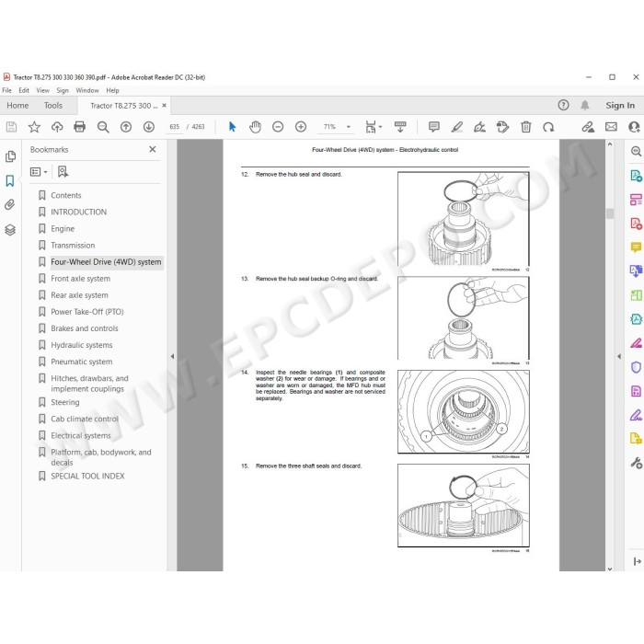Send the file by email envelope icon
This screenshot has height=644, width=644.
tap(611, 127)
